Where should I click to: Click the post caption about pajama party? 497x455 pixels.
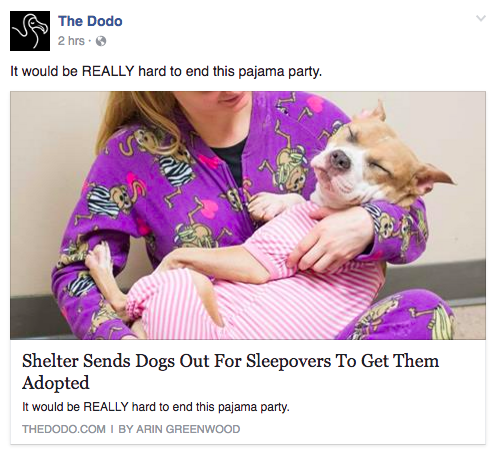pyautogui.click(x=166, y=72)
